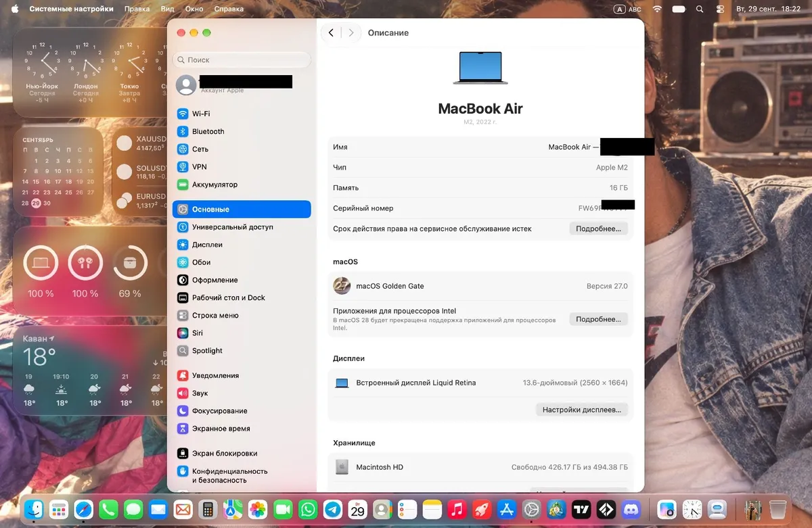Select Аккумулятор in the sidebar
Viewport: 812px width, 528px height.
[x=242, y=184]
